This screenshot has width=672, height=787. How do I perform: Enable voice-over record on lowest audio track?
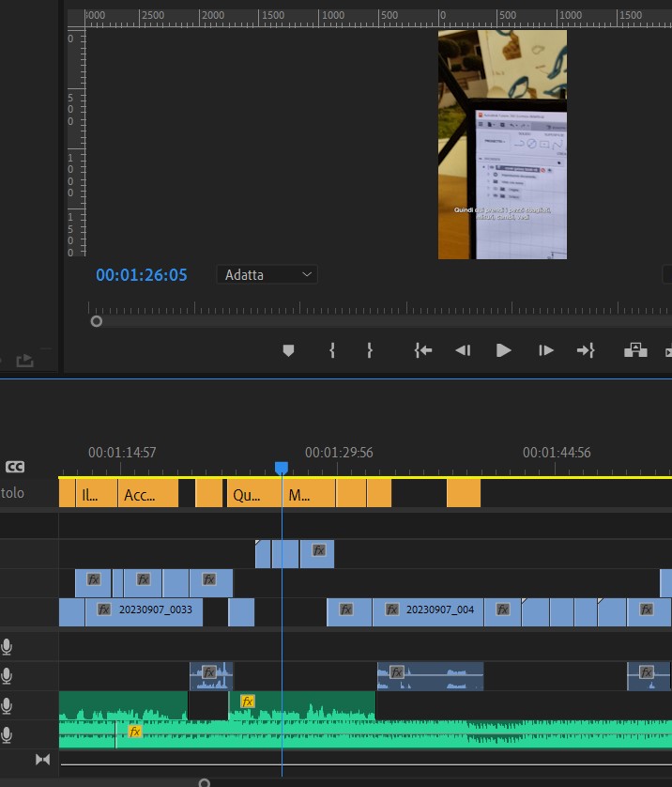click(8, 734)
